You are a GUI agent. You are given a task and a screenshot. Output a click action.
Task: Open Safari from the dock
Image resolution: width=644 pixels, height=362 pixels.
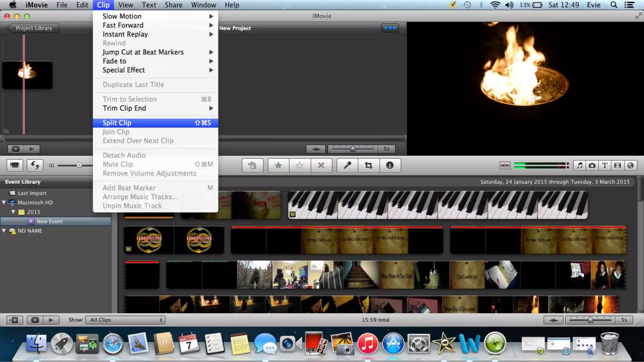click(x=113, y=344)
